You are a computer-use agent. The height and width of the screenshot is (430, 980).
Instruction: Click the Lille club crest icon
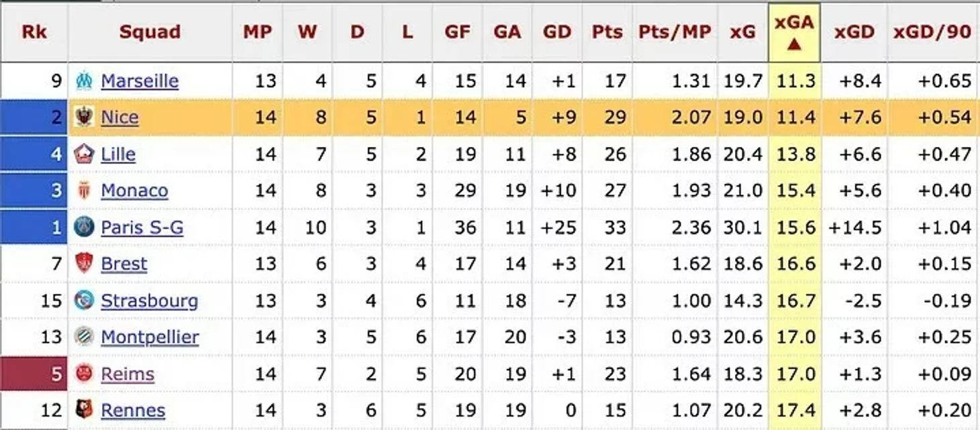[x=84, y=154]
